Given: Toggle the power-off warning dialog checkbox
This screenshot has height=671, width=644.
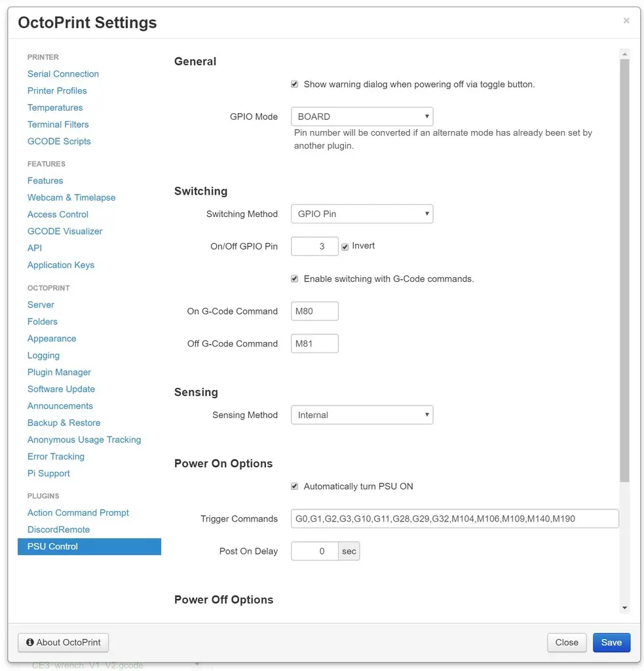Looking at the screenshot, I should pyautogui.click(x=294, y=85).
